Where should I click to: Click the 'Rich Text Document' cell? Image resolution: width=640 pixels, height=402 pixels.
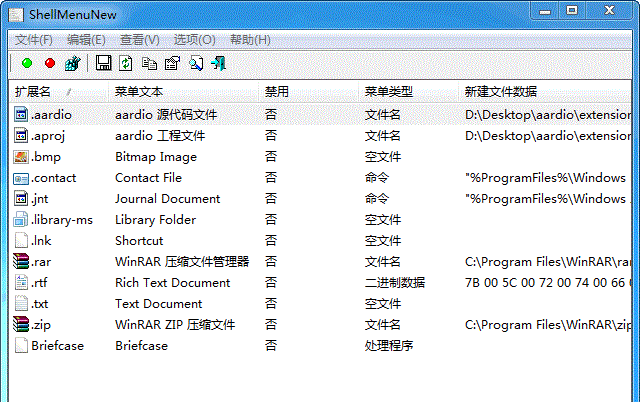173,283
